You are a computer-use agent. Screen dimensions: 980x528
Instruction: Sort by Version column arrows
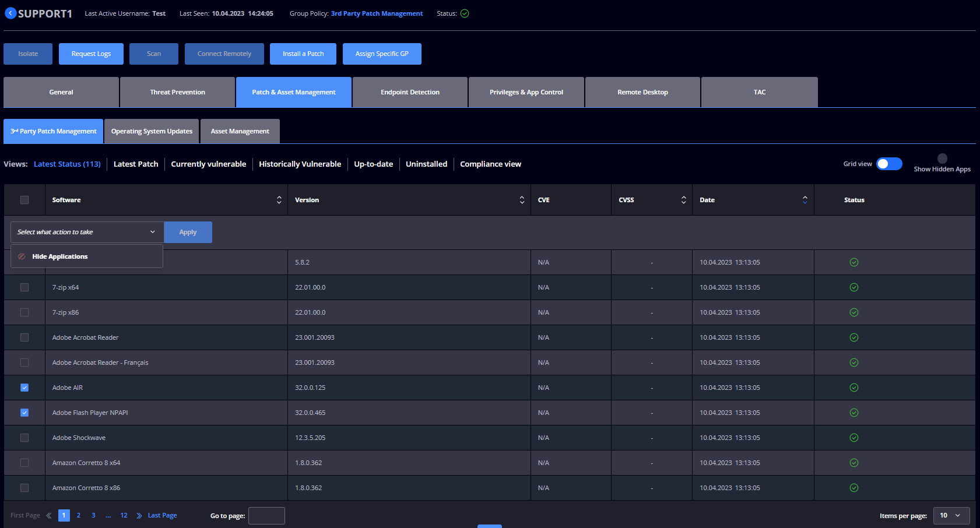pyautogui.click(x=522, y=200)
